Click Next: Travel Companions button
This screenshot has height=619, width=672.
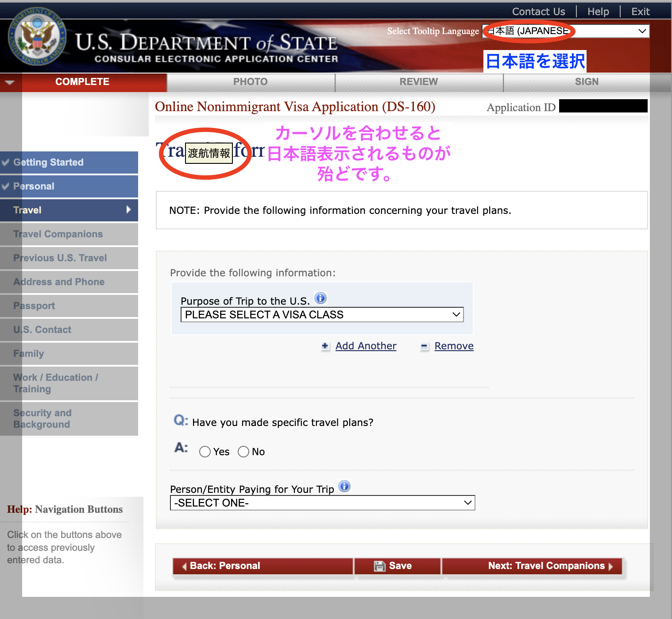(532, 566)
